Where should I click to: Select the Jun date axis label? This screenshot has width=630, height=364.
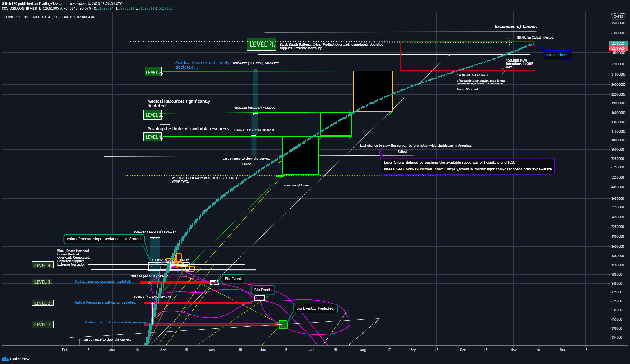pos(263,350)
